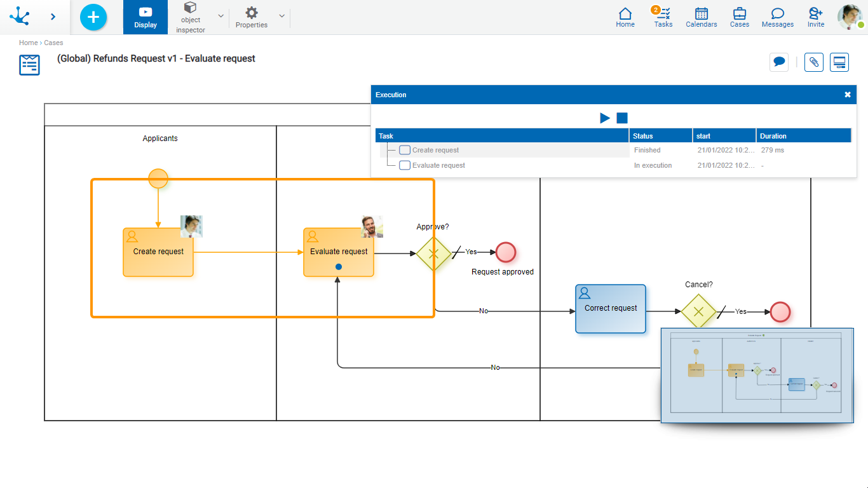The height and width of the screenshot is (488, 868).
Task: Click the Home breadcrumb link
Action: click(x=28, y=43)
